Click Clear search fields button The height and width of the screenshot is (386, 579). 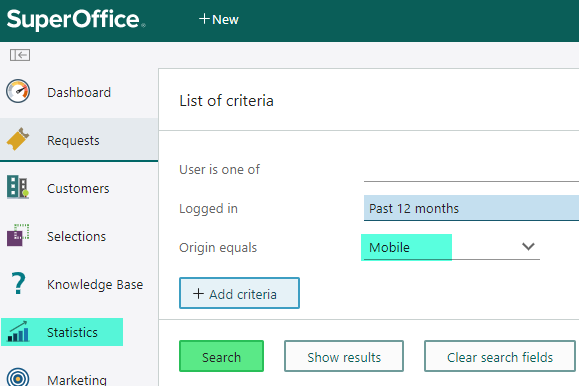500,356
